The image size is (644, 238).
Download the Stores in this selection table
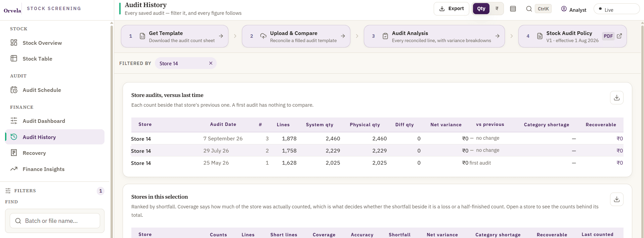[617, 199]
